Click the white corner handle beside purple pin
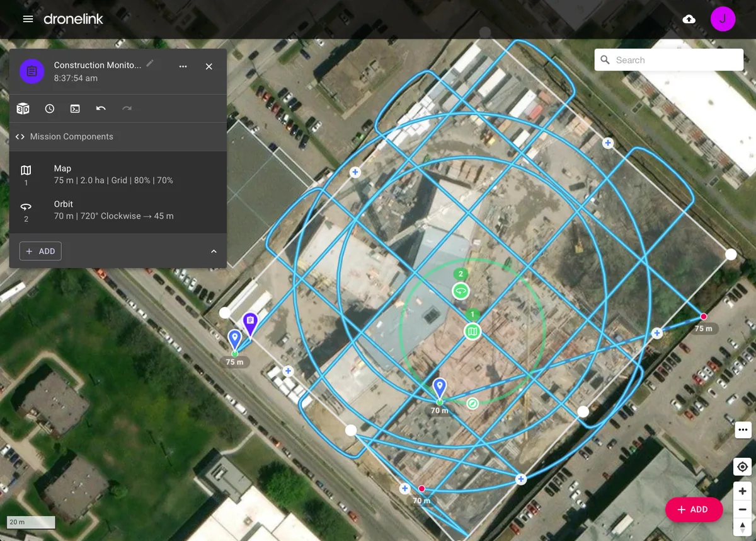 coord(224,313)
